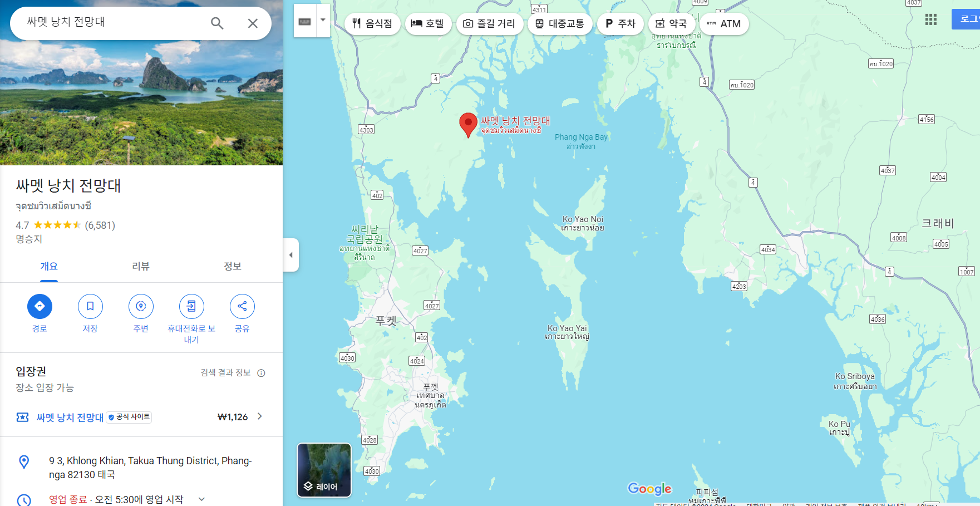The height and width of the screenshot is (506, 980).
Task: Click the Ko Sriboya map label
Action: 855,381
